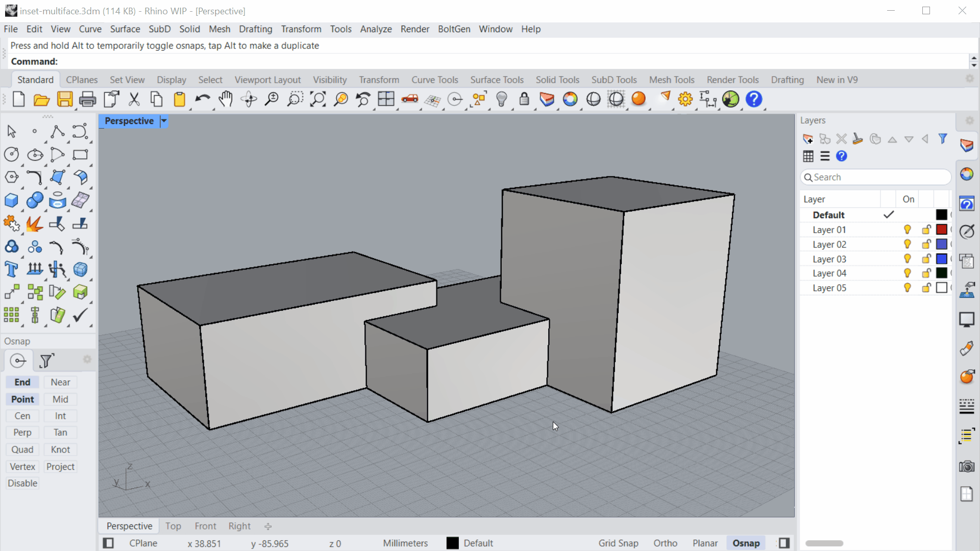
Task: Select the Box creation tool
Action: pyautogui.click(x=11, y=200)
